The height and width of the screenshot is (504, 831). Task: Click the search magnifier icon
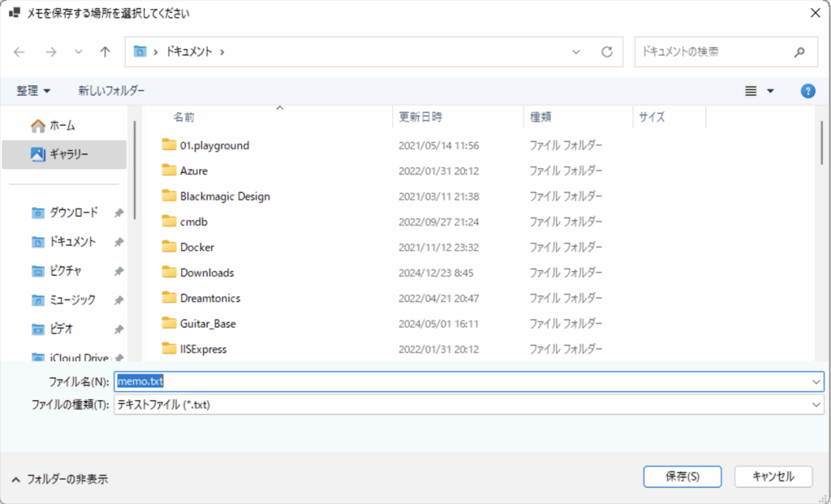click(x=799, y=52)
